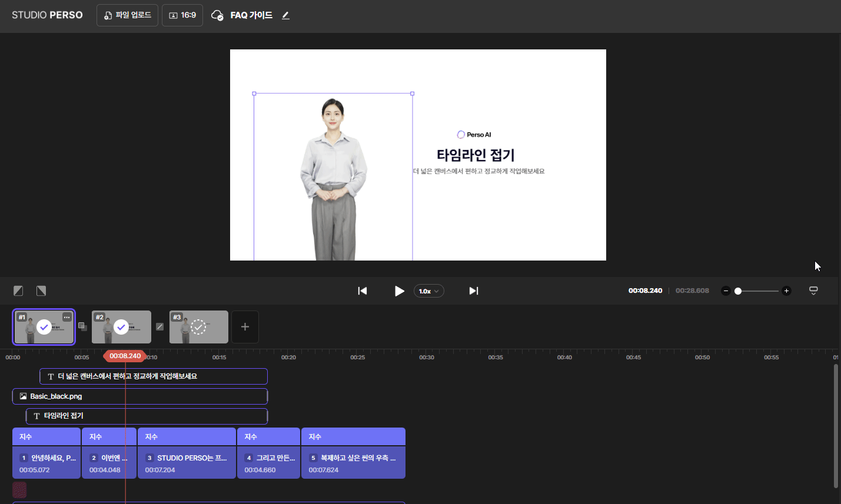The image size is (841, 504).
Task: Zoom out the timeline with the minus button
Action: [726, 291]
